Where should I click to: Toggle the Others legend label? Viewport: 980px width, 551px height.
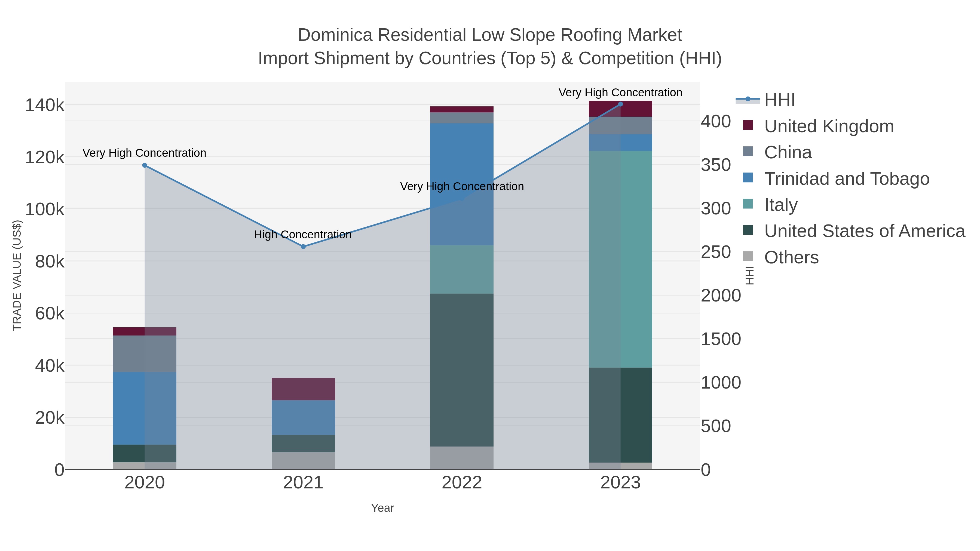coord(791,257)
